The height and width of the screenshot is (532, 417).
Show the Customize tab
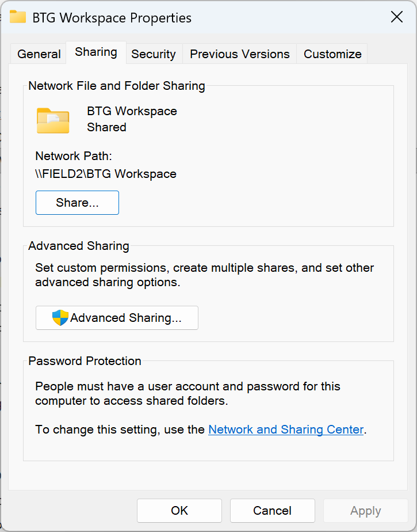click(x=332, y=54)
